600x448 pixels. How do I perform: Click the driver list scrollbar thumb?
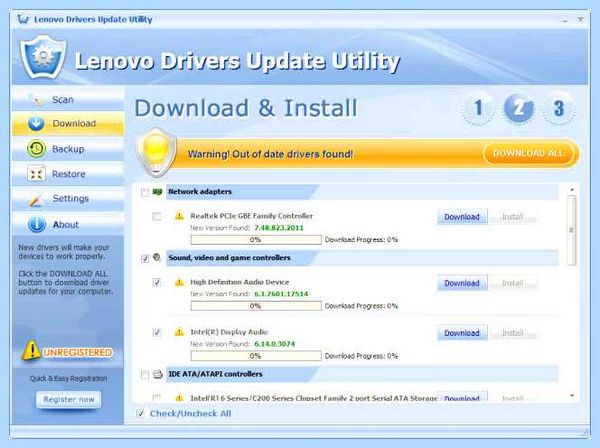pyautogui.click(x=572, y=230)
